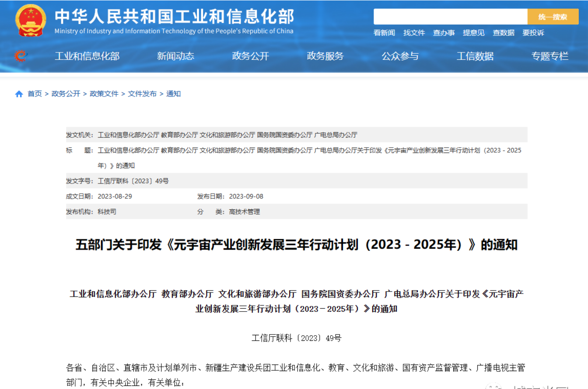Screen dimensions: 588x389
Task: Open the 查数据 quick link
Action: click(503, 33)
